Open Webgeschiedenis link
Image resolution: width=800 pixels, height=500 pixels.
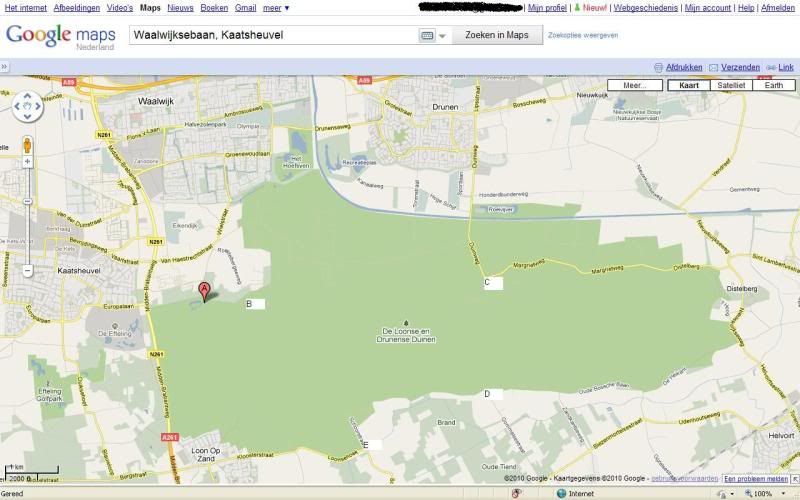645,8
